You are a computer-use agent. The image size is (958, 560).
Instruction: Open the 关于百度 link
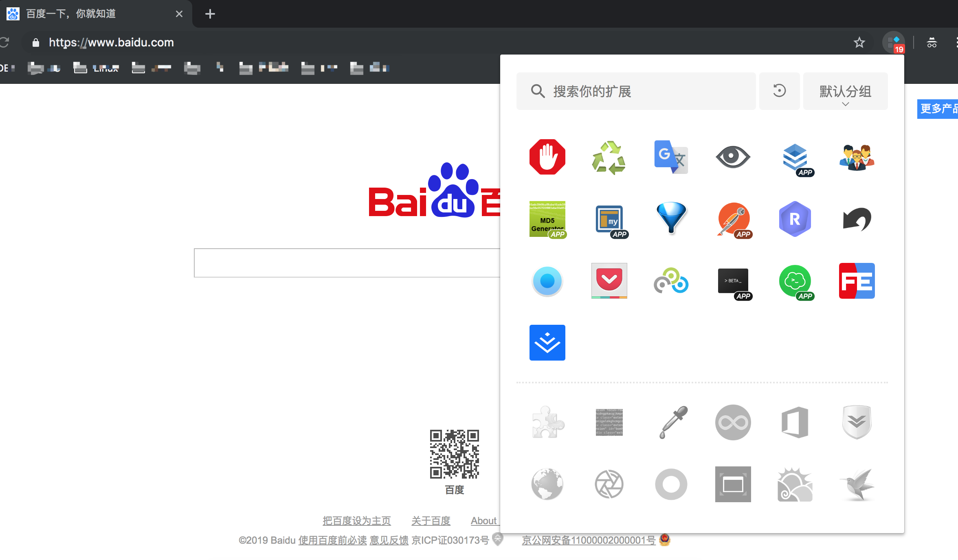(431, 521)
